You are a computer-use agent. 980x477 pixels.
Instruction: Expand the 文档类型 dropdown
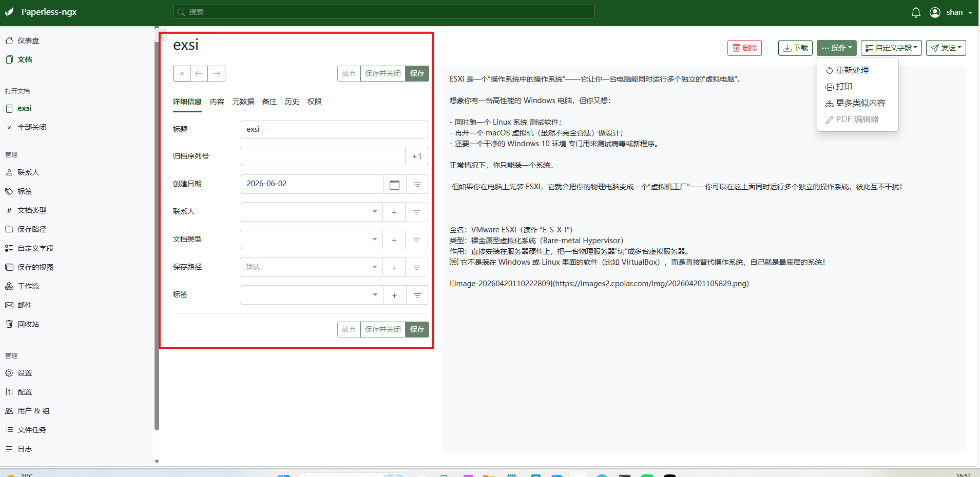tap(311, 240)
